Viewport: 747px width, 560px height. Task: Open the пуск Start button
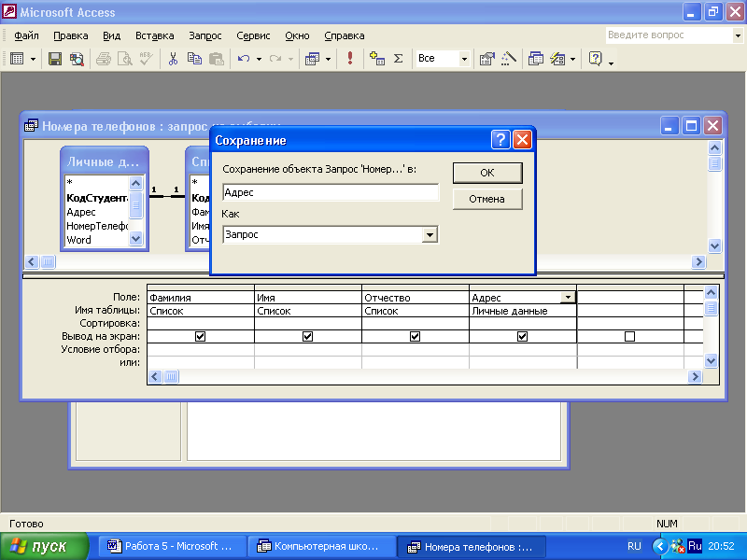[x=44, y=546]
